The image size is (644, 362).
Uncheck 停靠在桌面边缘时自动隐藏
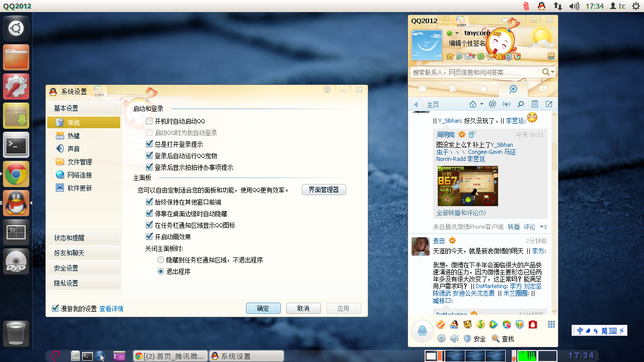click(x=149, y=214)
